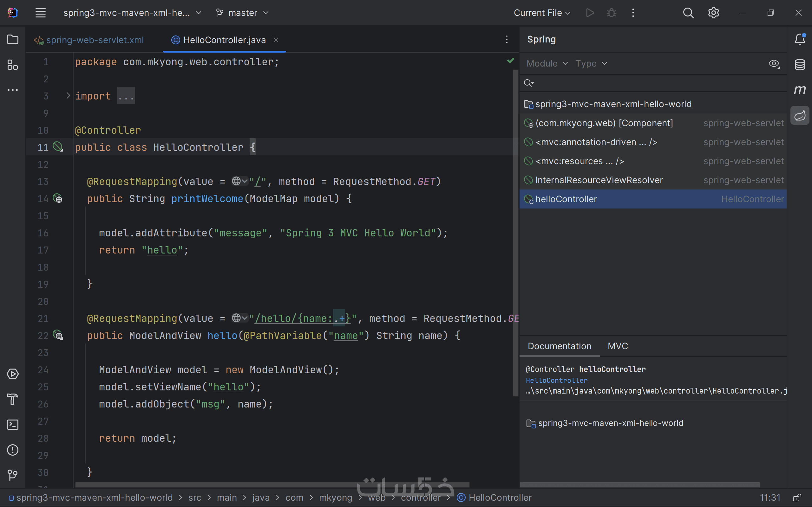Open the Git tool window
812x507 pixels.
(13, 475)
